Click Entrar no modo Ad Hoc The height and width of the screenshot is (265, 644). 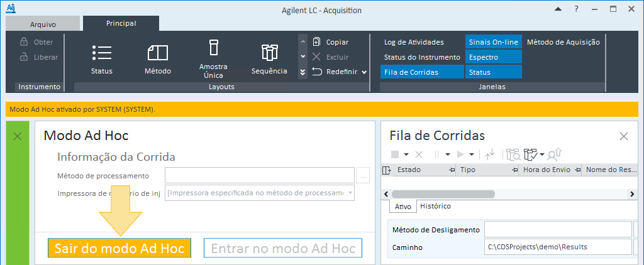tap(283, 248)
